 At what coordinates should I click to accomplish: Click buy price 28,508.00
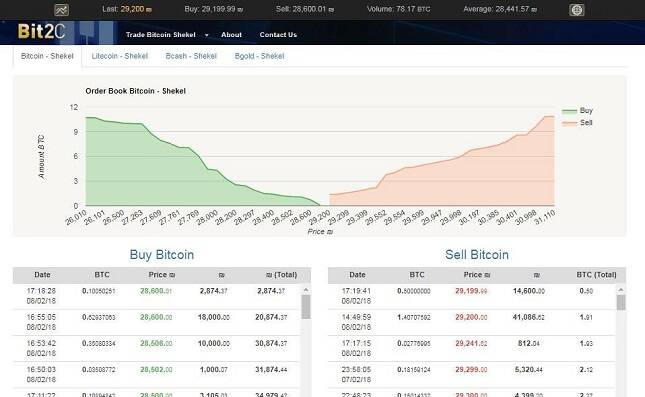coord(156,344)
